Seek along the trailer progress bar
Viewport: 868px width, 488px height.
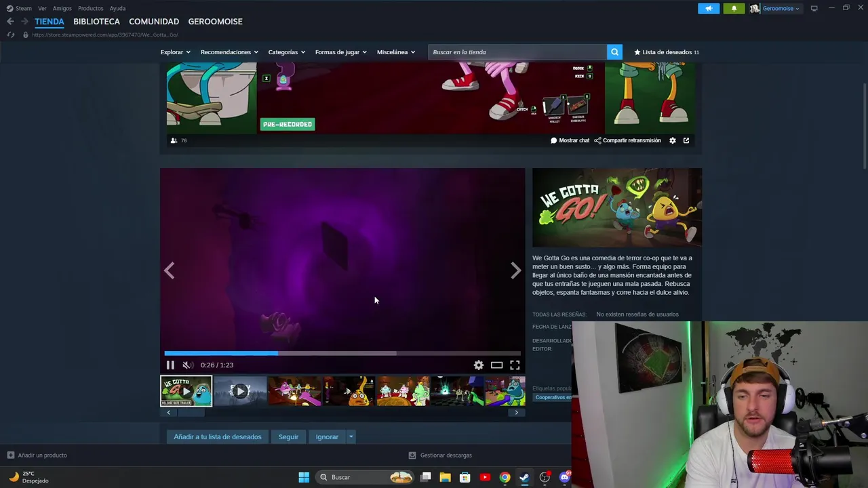point(342,353)
